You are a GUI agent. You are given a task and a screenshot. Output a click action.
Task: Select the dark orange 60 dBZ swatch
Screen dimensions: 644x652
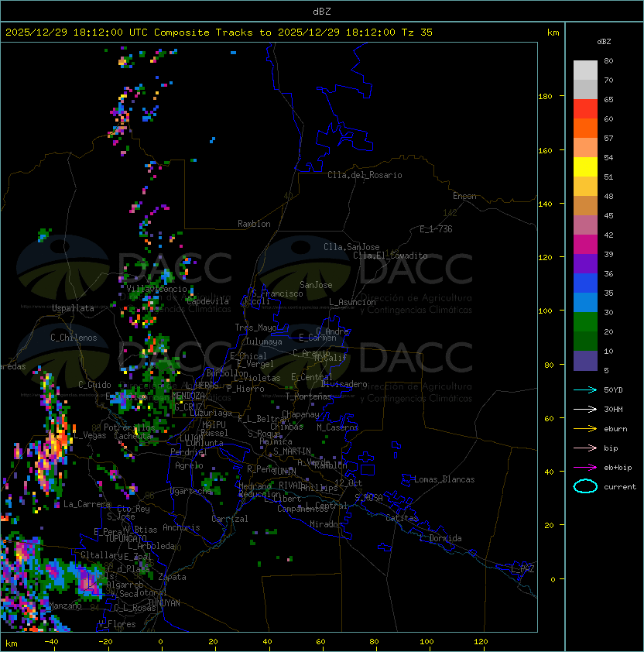(585, 128)
